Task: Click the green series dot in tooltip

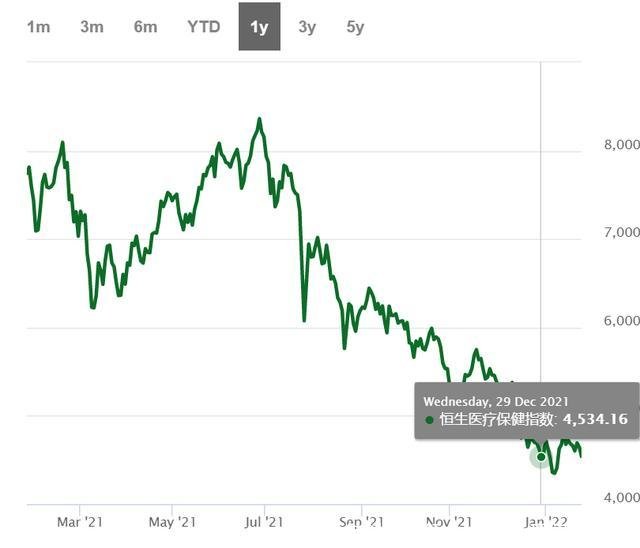Action: click(x=429, y=419)
